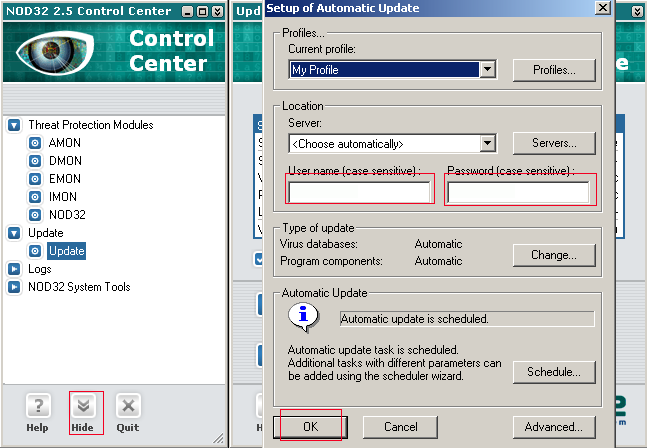Image resolution: width=647 pixels, height=448 pixels.
Task: Click the '<Choose automatically>' server text
Action: click(348, 144)
